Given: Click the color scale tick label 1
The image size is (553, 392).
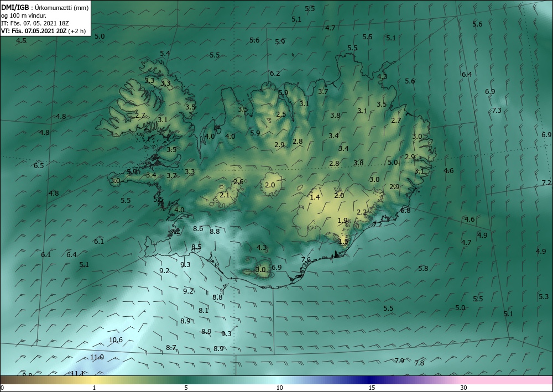Looking at the screenshot, I should tap(94, 388).
